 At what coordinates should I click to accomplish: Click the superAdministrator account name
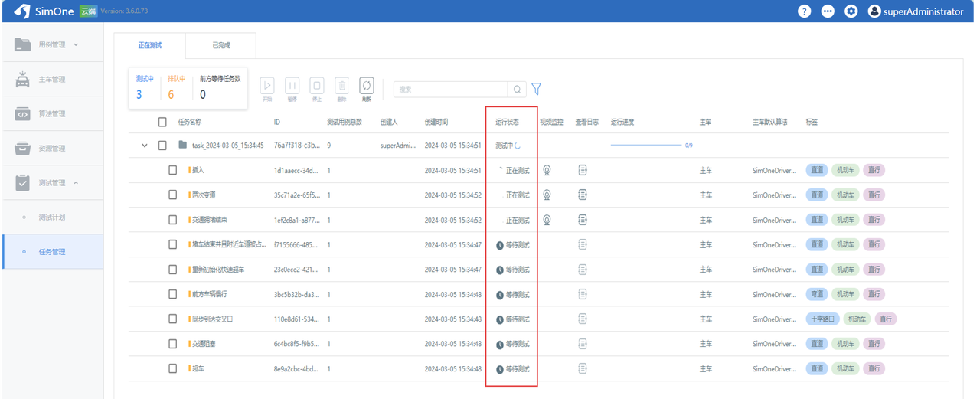click(x=923, y=11)
